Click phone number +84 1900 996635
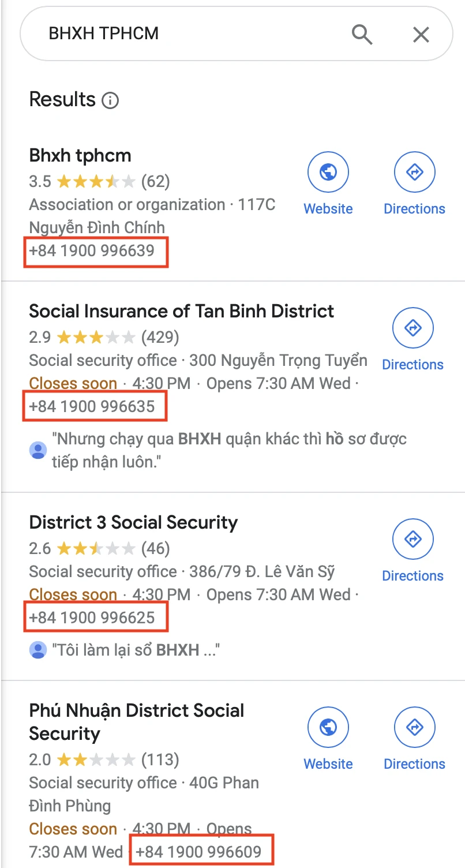 tap(92, 406)
